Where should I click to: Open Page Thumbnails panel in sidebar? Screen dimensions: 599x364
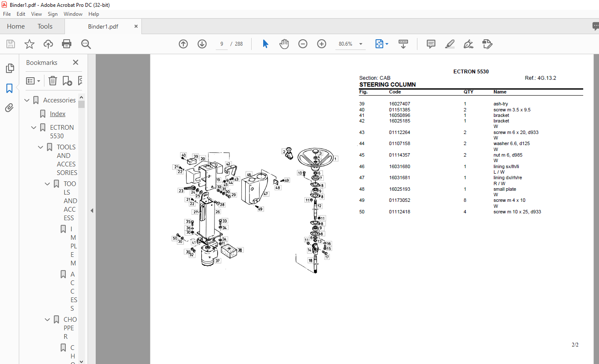[x=9, y=68]
